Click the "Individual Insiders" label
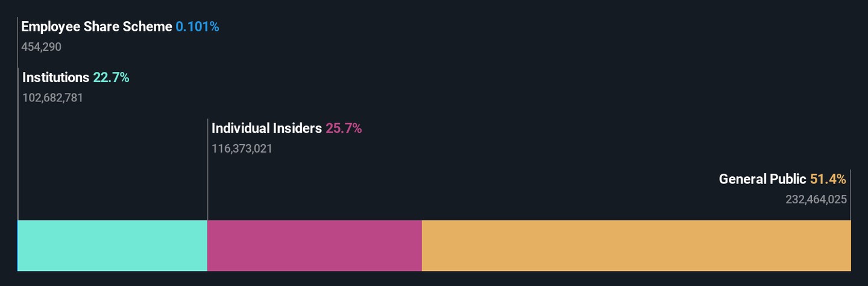 point(266,128)
